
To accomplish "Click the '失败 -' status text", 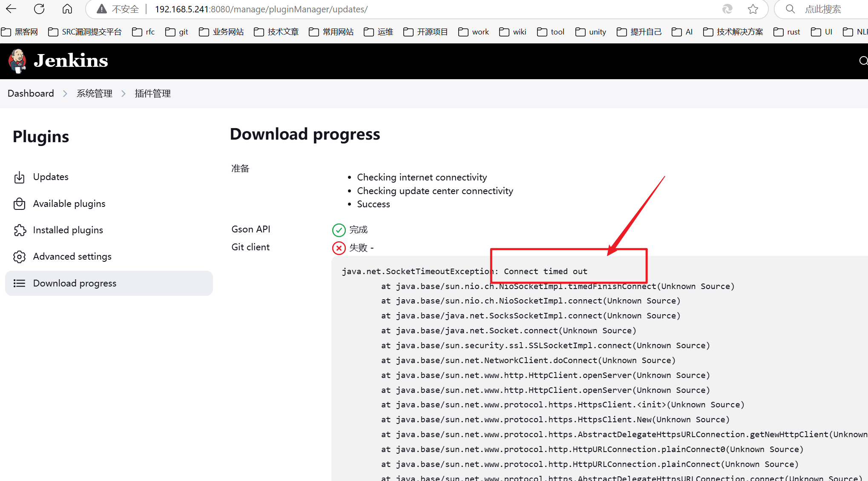I will point(361,248).
